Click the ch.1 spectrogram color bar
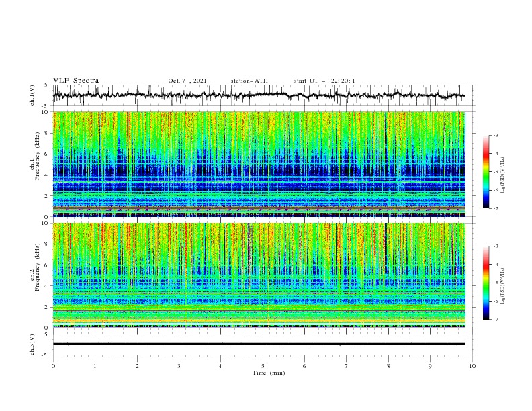This screenshot has height=411, width=532. pos(486,172)
